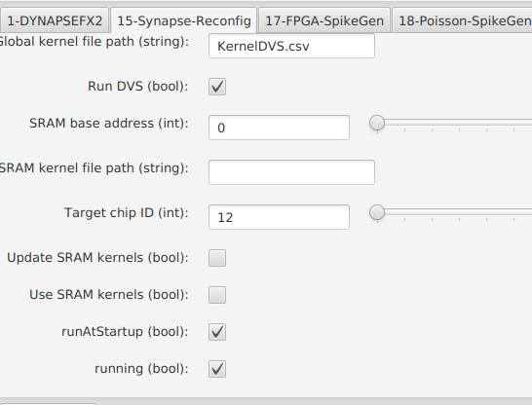Viewport: 532px width, 405px height.
Task: Click along the SRAM base address slider track
Action: point(455,123)
